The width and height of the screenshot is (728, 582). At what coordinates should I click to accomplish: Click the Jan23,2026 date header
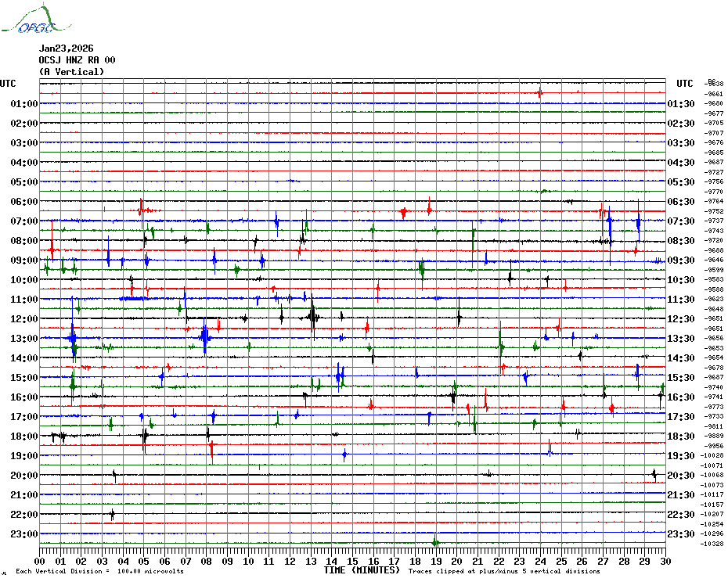coord(66,48)
